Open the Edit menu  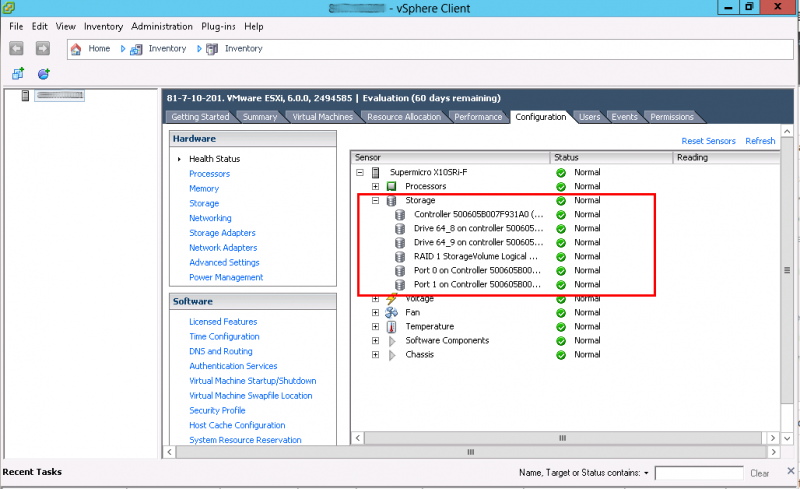39,27
